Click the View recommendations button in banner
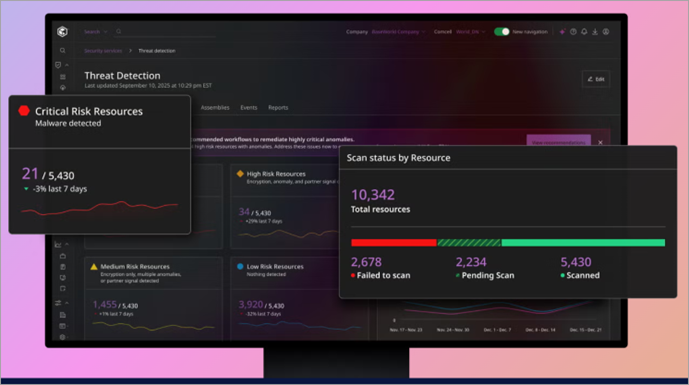This screenshot has height=385, width=689. (558, 141)
